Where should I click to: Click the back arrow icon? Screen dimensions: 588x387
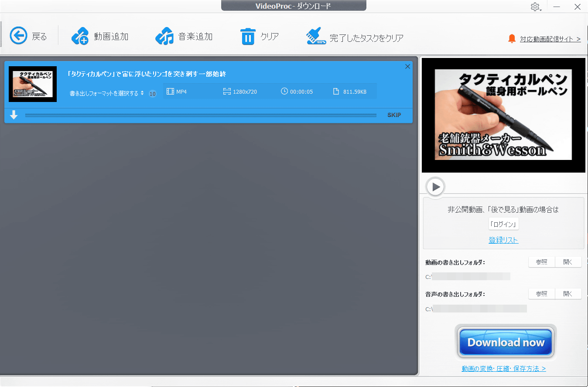pyautogui.click(x=19, y=36)
